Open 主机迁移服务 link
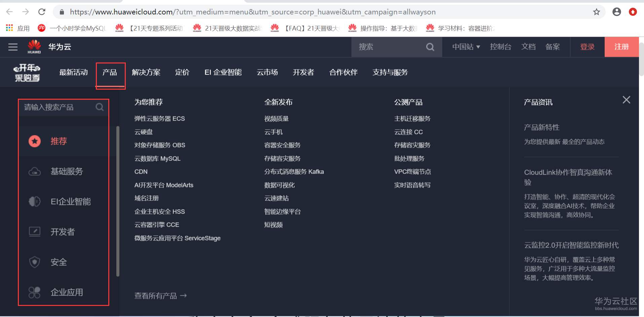Image resolution: width=644 pixels, height=317 pixels. click(412, 119)
